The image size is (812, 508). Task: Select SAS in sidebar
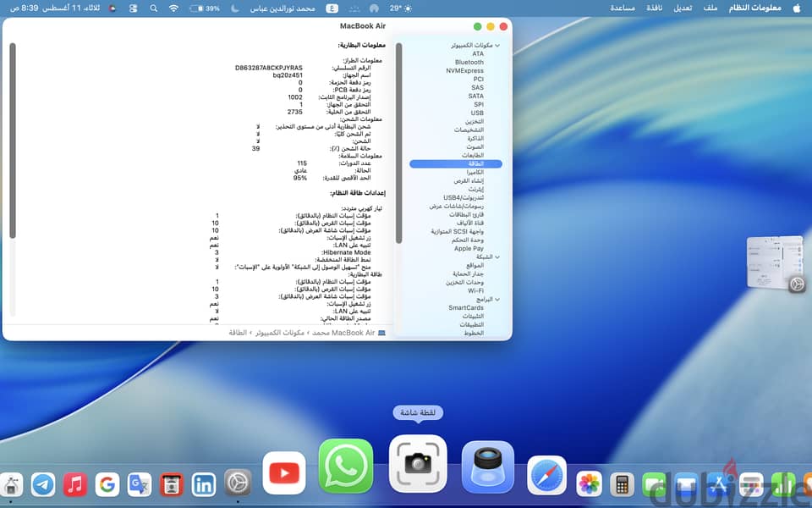click(477, 87)
